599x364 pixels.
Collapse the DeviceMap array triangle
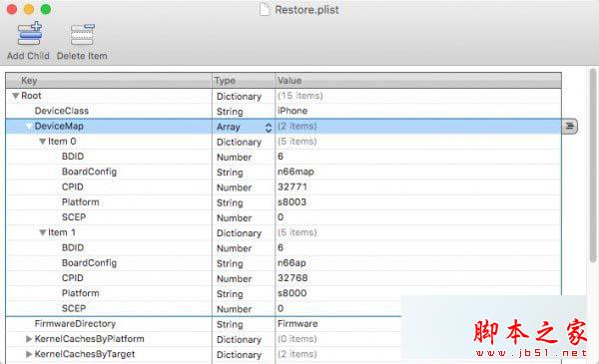(29, 127)
